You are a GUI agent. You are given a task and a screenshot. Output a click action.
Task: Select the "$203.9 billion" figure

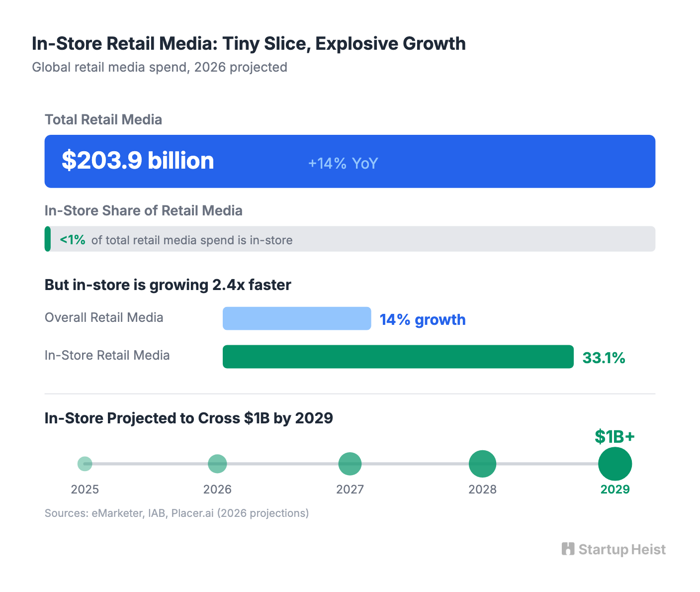[x=138, y=161]
